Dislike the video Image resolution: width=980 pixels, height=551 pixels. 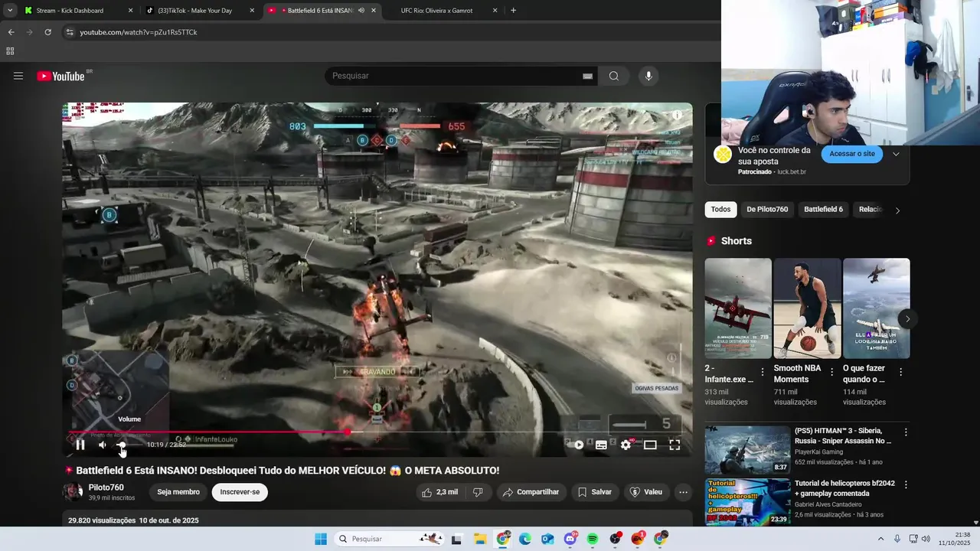tap(478, 492)
